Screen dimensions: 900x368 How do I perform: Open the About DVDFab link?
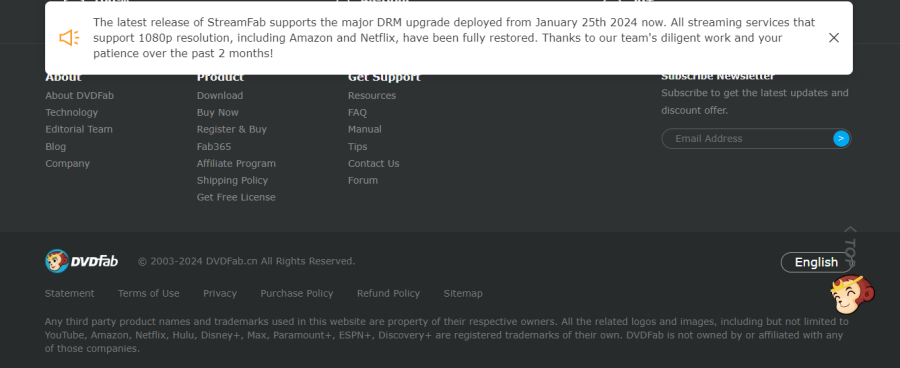[80, 95]
